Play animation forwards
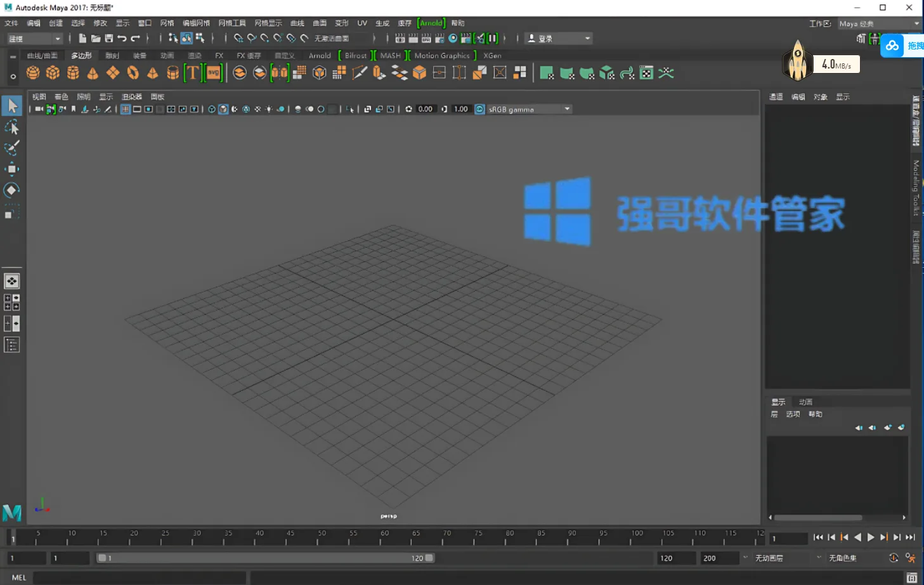The width and height of the screenshot is (924, 585). coord(871,537)
